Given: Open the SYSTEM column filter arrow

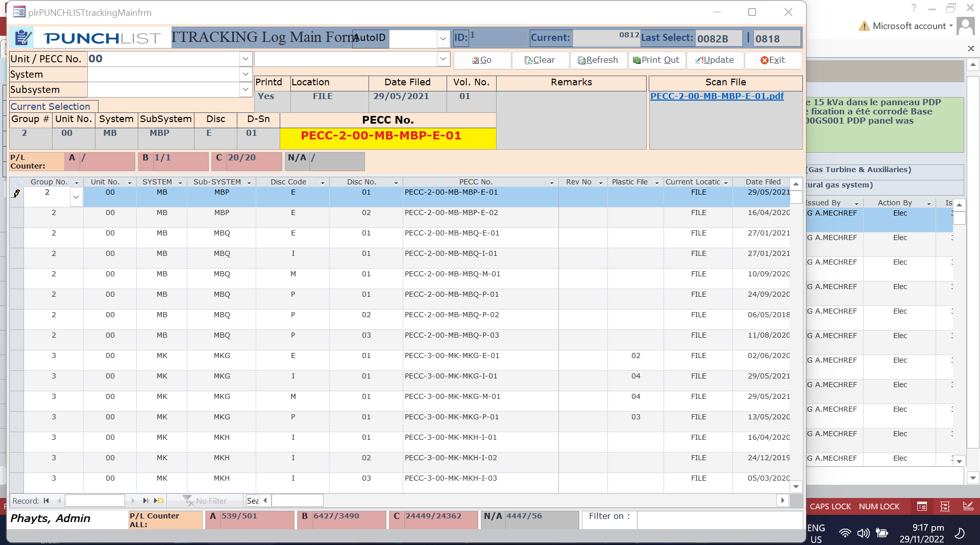Looking at the screenshot, I should pos(180,182).
